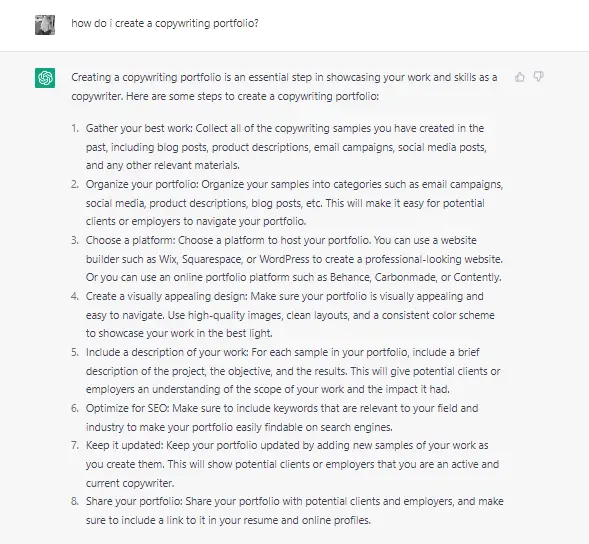Click the green ChatGPT logo avatar
589x544 pixels.
[45, 78]
